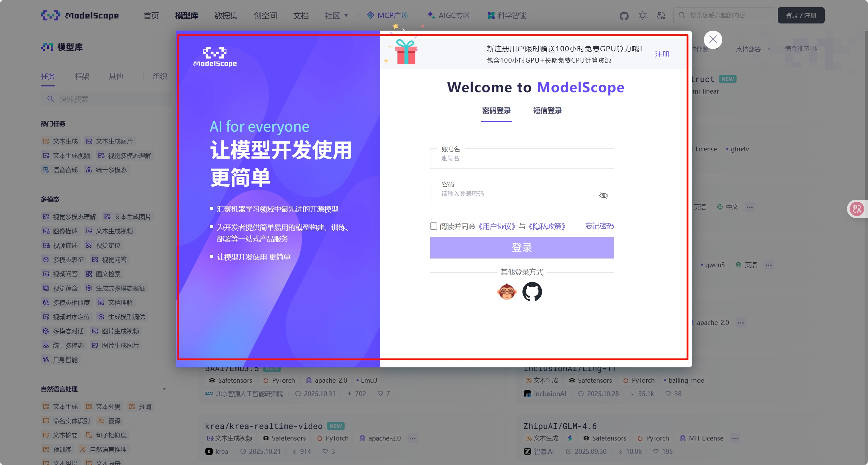
Task: Open the 社区 dropdown in the navbar
Action: (336, 15)
